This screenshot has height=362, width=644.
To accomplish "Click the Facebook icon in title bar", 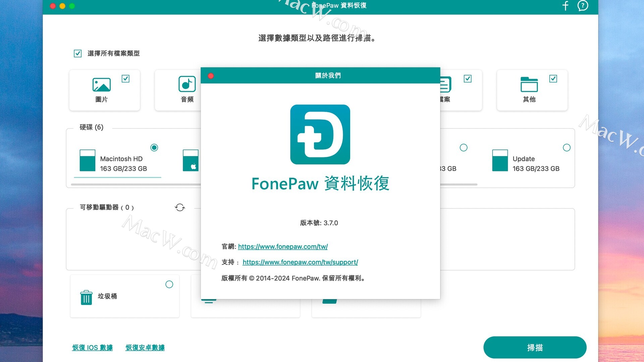I will pos(566,6).
